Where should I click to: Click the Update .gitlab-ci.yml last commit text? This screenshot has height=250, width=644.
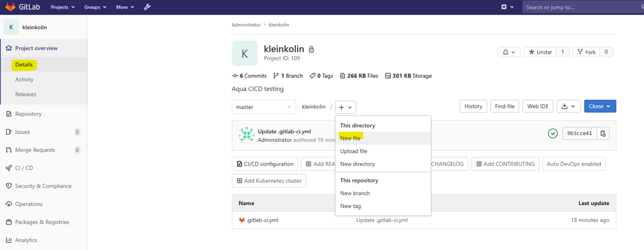tap(382, 220)
